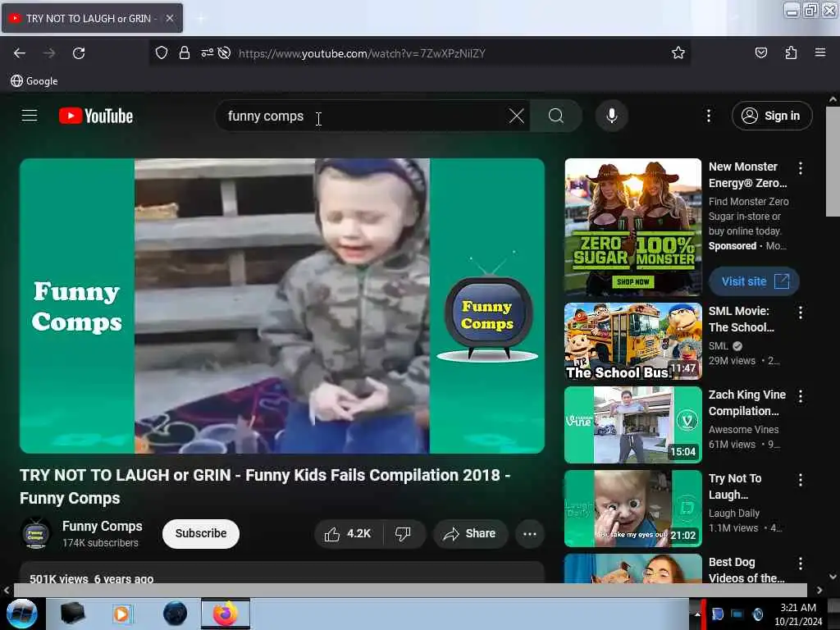Image resolution: width=840 pixels, height=630 pixels.
Task: Open the Firefox application hamburger menu
Action: coord(819,52)
